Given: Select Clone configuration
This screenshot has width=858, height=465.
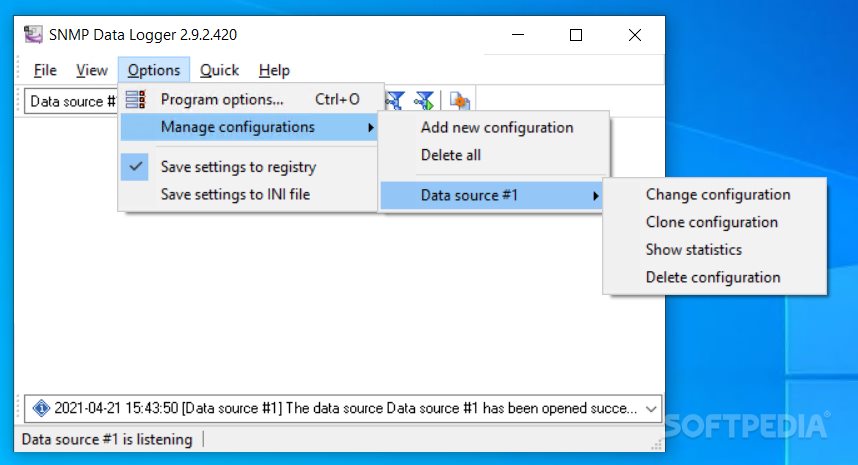Looking at the screenshot, I should (715, 222).
